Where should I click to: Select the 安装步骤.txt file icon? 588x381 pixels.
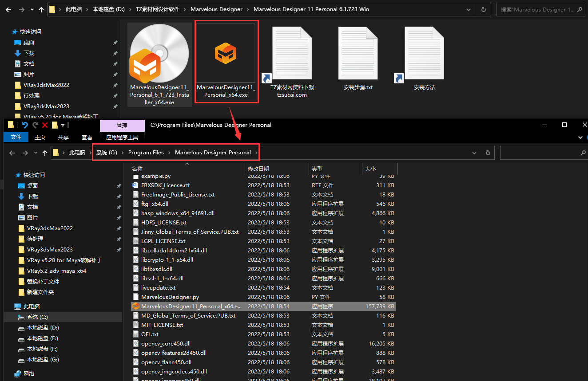pyautogui.click(x=358, y=59)
